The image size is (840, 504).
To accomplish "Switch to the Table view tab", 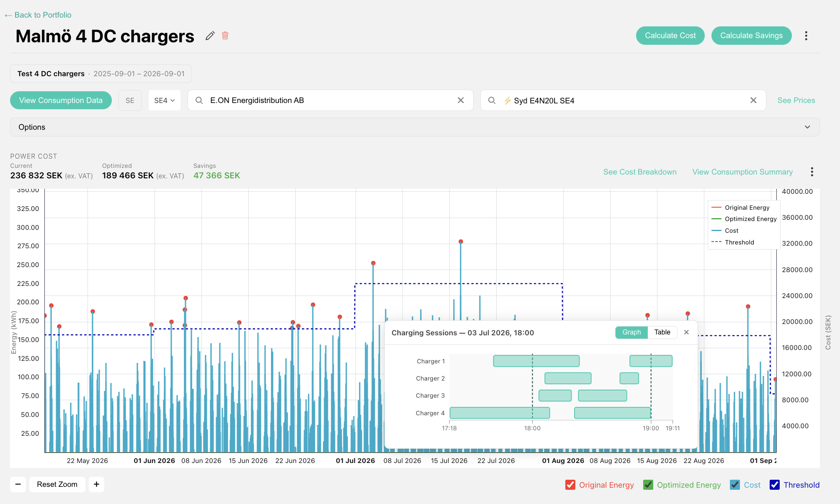I will tap(662, 332).
